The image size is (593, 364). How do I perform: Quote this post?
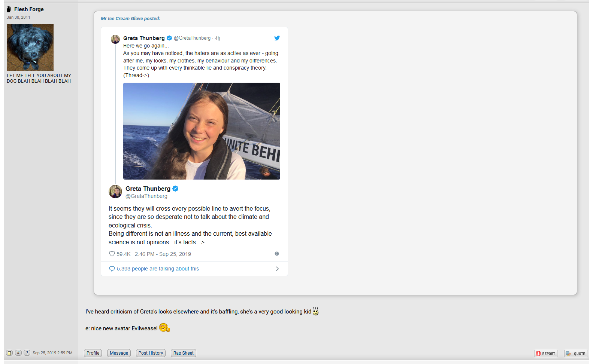coord(576,354)
